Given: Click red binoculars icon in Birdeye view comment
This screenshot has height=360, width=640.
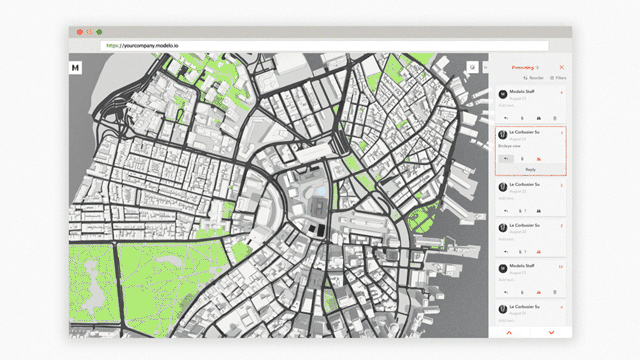Looking at the screenshot, I should click(539, 159).
